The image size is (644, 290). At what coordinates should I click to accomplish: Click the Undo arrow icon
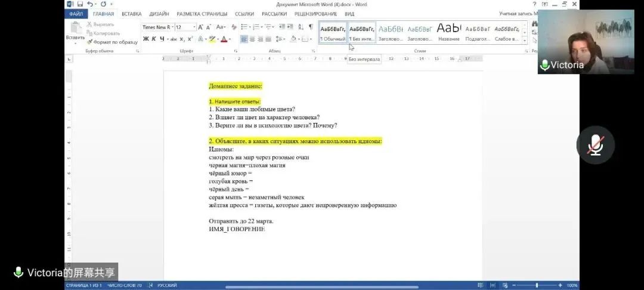89,4
